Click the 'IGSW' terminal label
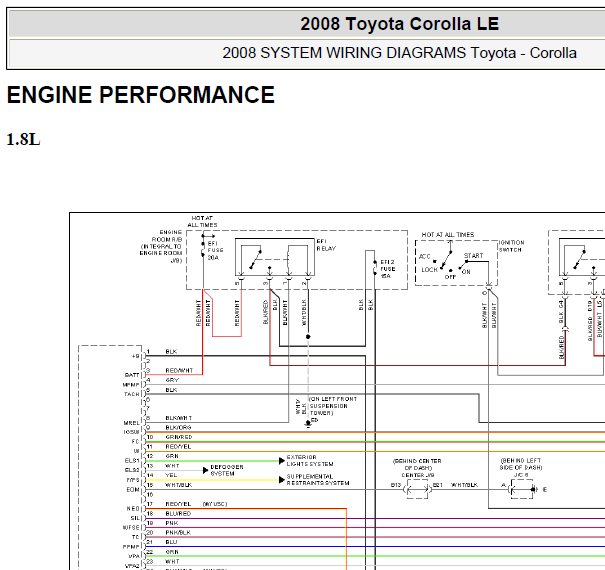The height and width of the screenshot is (570, 605). pos(132,432)
